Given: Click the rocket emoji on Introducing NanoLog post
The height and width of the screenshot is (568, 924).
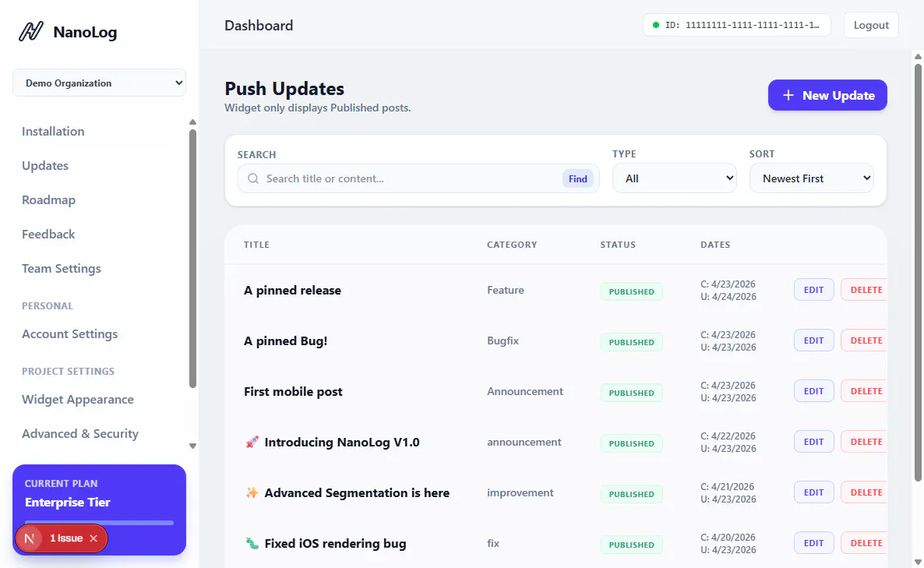Looking at the screenshot, I should pos(251,443).
